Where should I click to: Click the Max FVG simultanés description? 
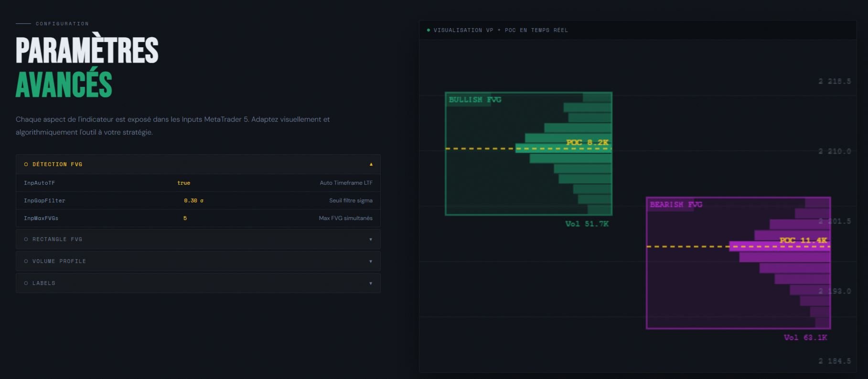pos(345,218)
